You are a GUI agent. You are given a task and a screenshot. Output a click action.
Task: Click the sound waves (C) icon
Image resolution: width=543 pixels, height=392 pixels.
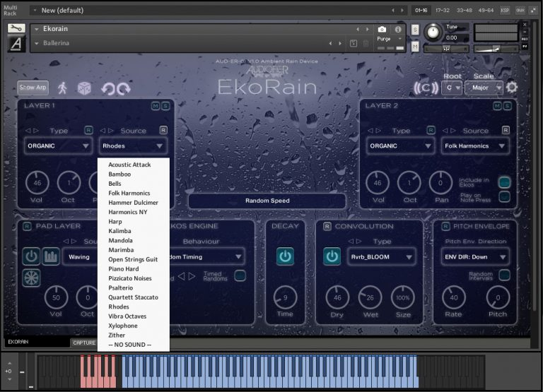426,88
